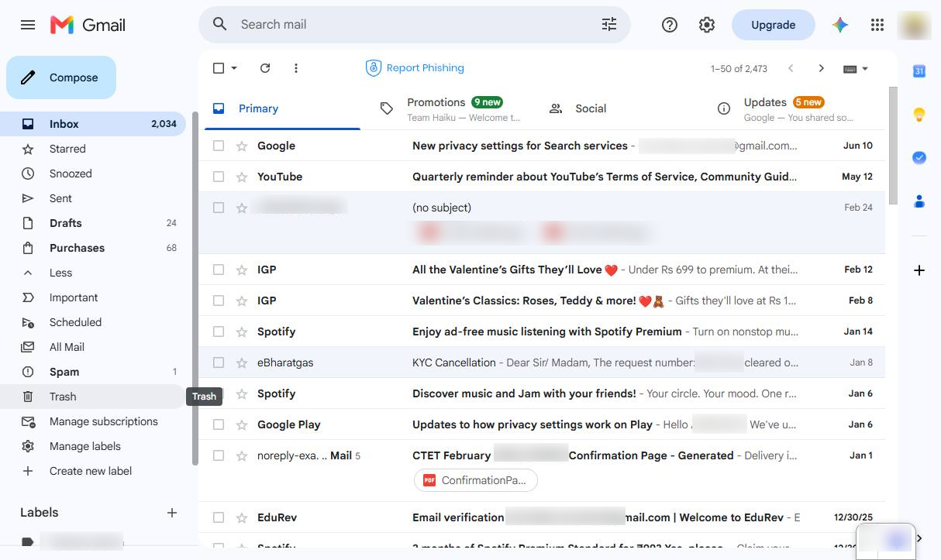Refresh the inbox
The image size is (941, 560).
[265, 68]
